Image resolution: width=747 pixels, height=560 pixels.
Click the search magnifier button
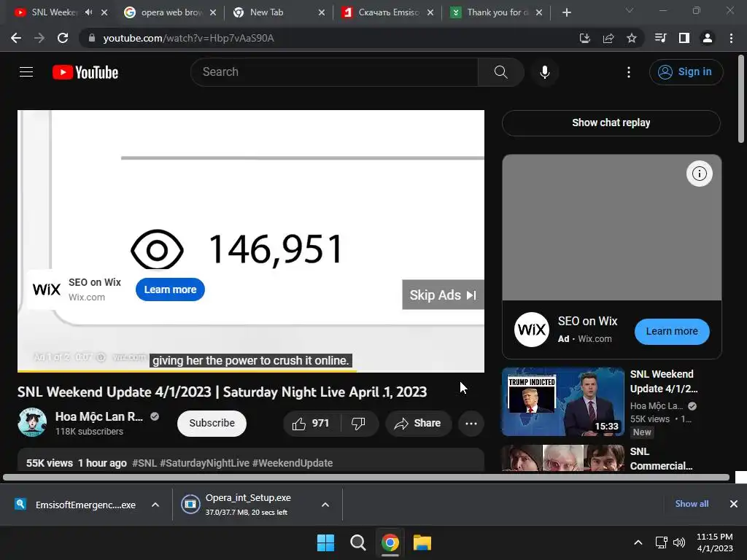point(500,72)
